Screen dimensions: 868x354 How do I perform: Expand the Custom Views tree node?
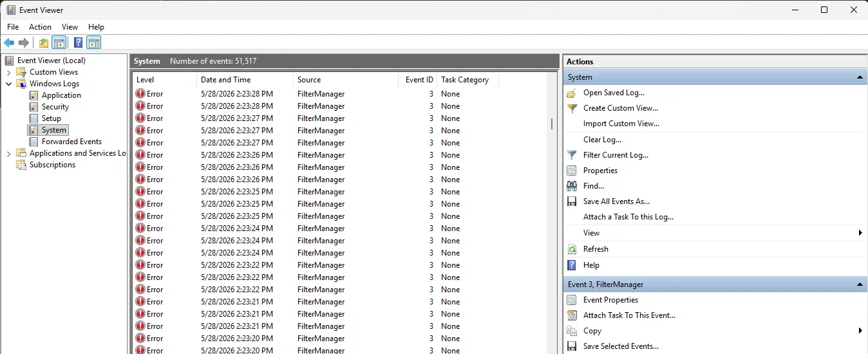(9, 72)
